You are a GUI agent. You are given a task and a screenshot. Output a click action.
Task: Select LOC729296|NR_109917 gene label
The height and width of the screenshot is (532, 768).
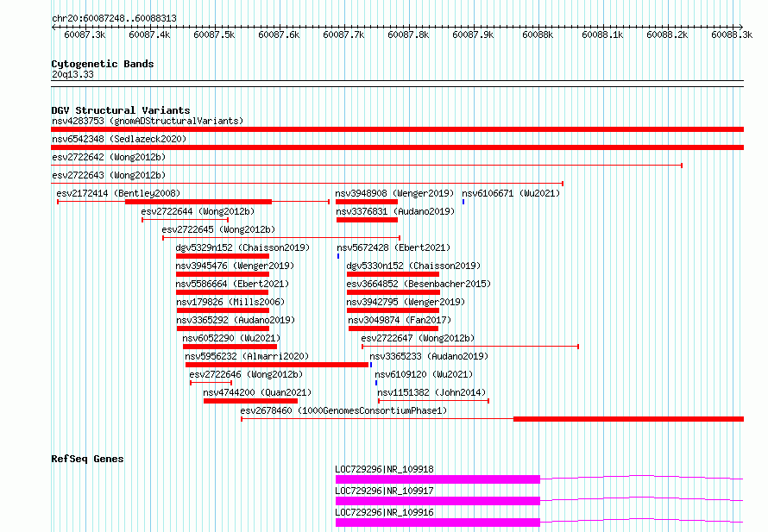point(385,491)
